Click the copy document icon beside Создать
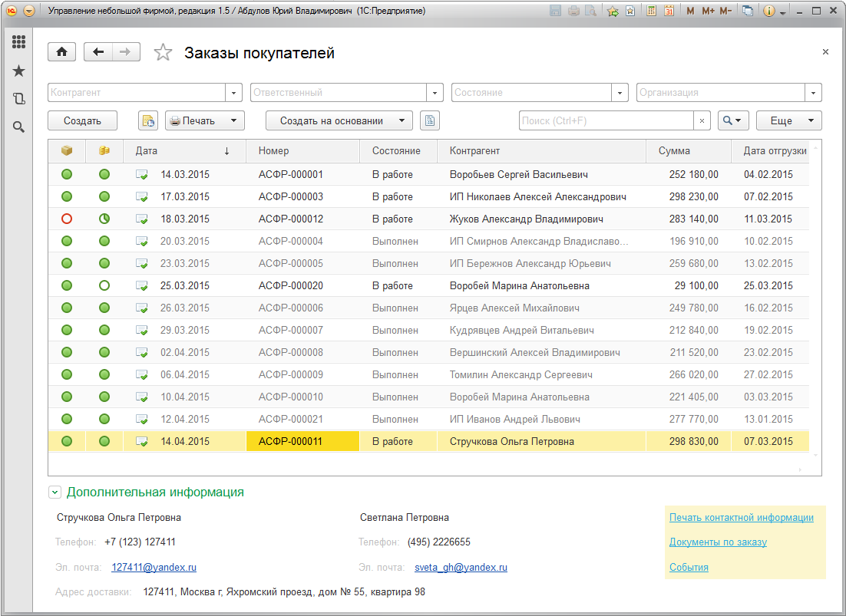Screen dimensions: 846x616 tap(147, 120)
